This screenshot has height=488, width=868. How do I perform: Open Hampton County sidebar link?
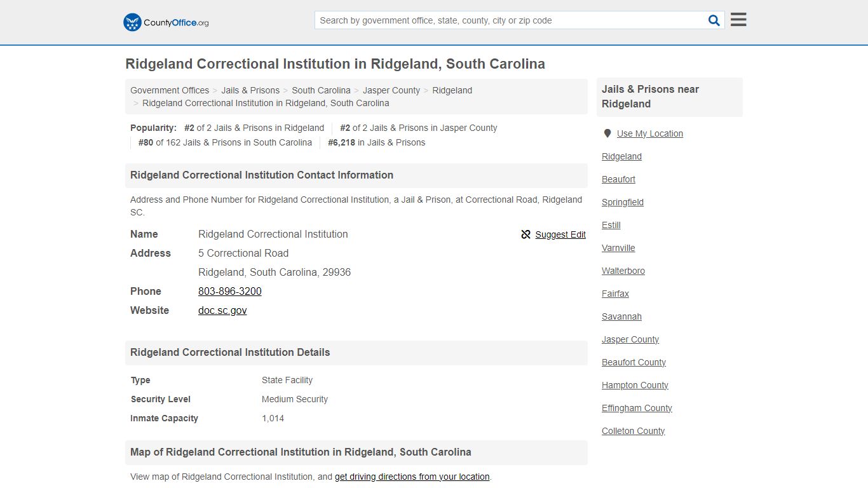[x=635, y=385]
